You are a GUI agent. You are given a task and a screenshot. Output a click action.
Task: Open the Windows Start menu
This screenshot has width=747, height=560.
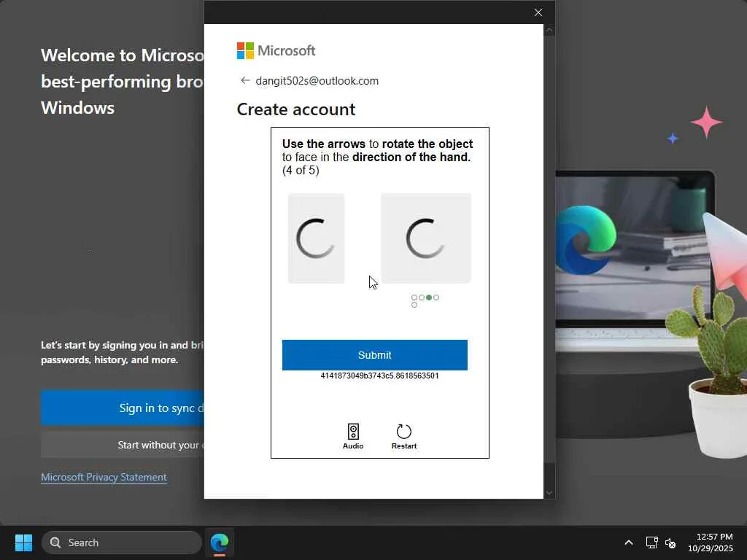click(x=23, y=542)
